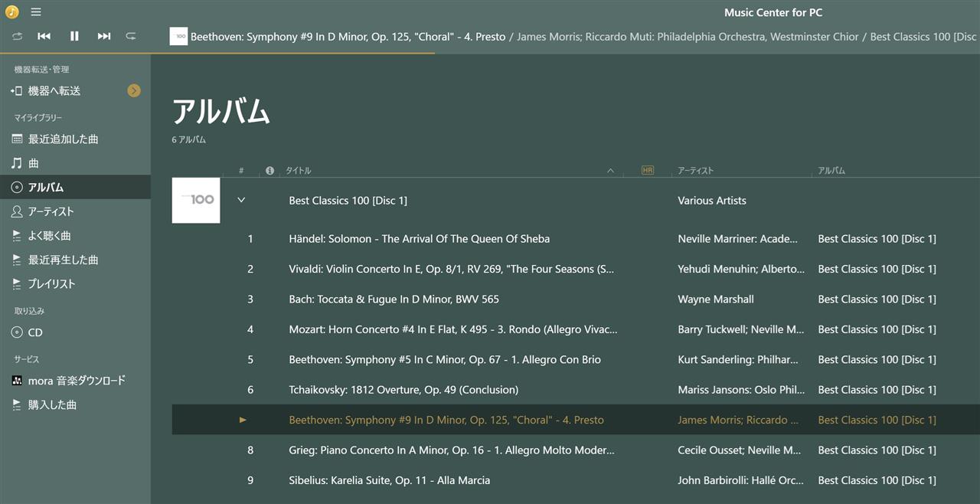This screenshot has height=504, width=980.
Task: Select Tchaikovsky: 1812 Overture track
Action: (x=403, y=390)
